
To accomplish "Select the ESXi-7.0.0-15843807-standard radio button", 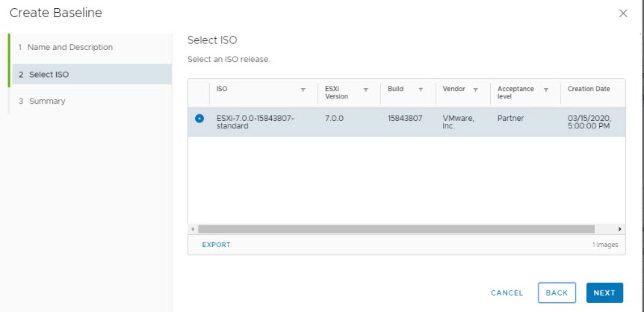I will (199, 118).
